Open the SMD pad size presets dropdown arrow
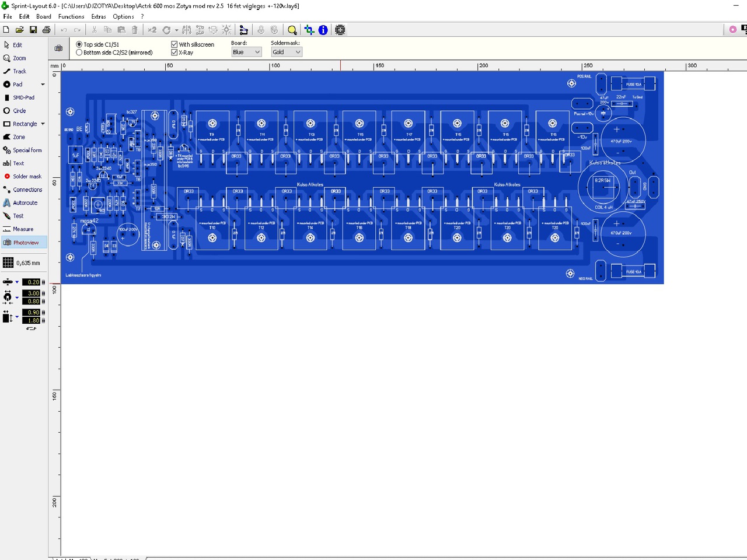Screen dimensions: 747x560 coord(17,318)
